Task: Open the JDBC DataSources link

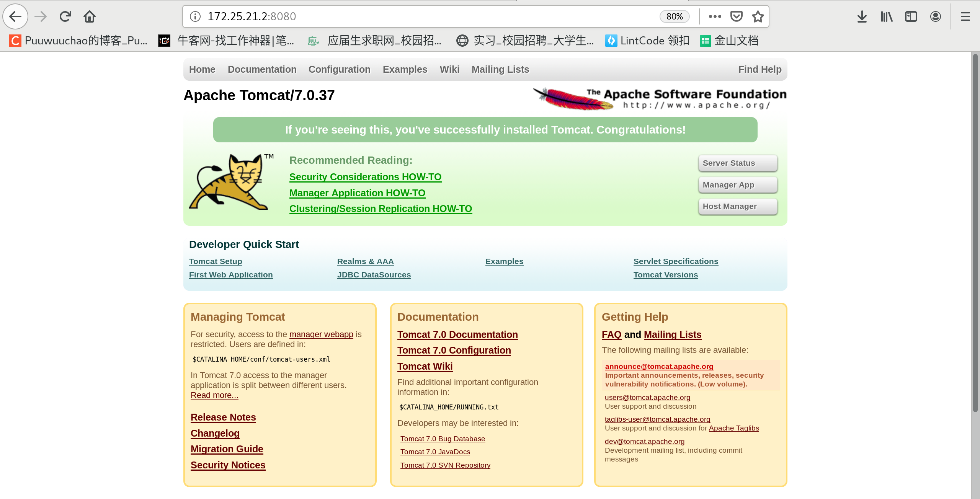Action: 374,275
